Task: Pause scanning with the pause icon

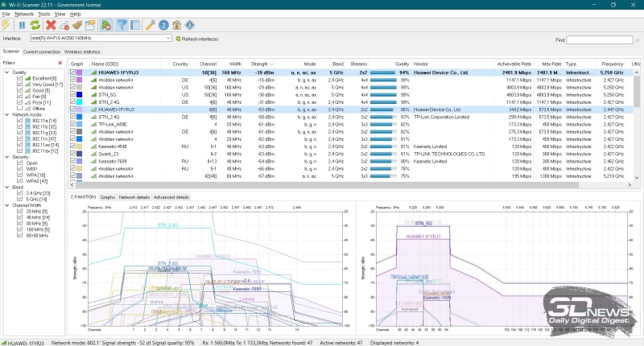Action: tap(22, 25)
